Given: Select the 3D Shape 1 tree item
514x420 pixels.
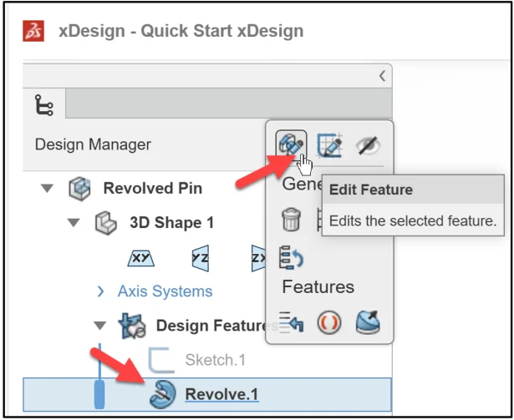Looking at the screenshot, I should point(172,223).
